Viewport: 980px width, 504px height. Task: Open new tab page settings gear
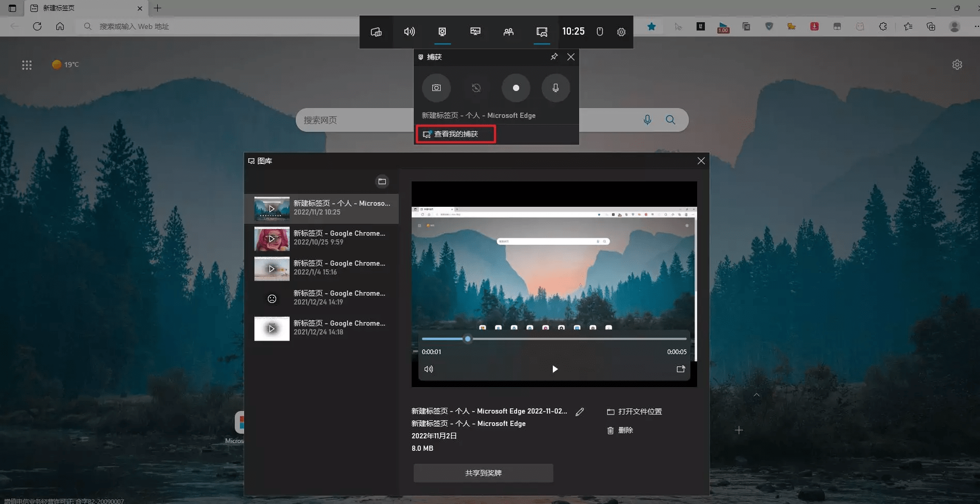pos(957,65)
